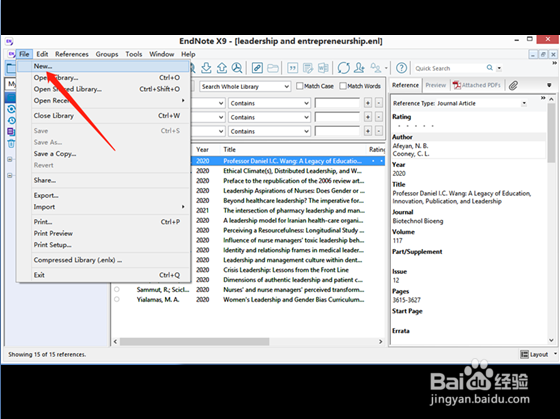This screenshot has height=419, width=560.
Task: Switch to the Preview tab
Action: click(436, 85)
